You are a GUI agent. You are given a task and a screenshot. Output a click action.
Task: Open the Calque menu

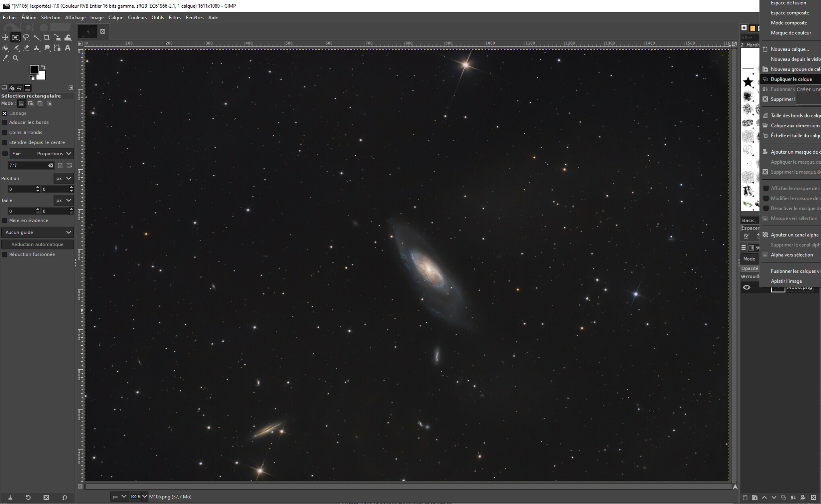(116, 18)
